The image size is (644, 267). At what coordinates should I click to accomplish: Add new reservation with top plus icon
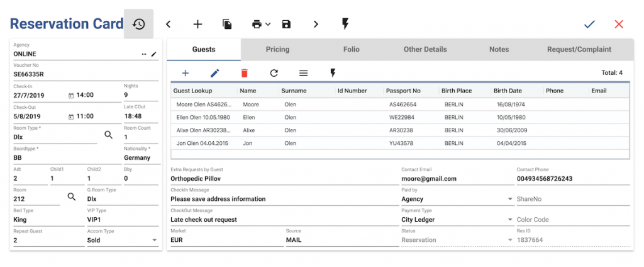coord(198,25)
